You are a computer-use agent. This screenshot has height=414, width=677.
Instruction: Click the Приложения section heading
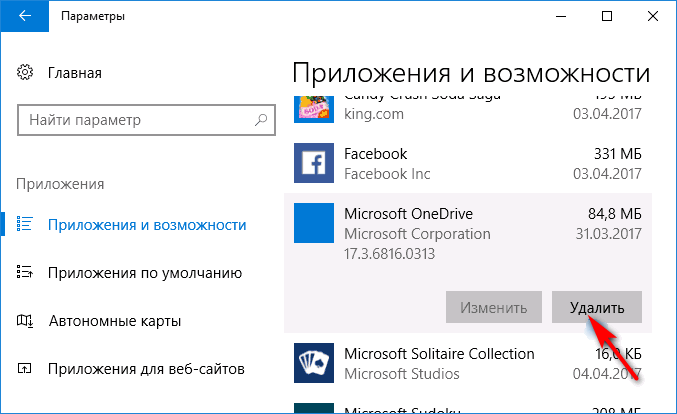[x=60, y=184]
